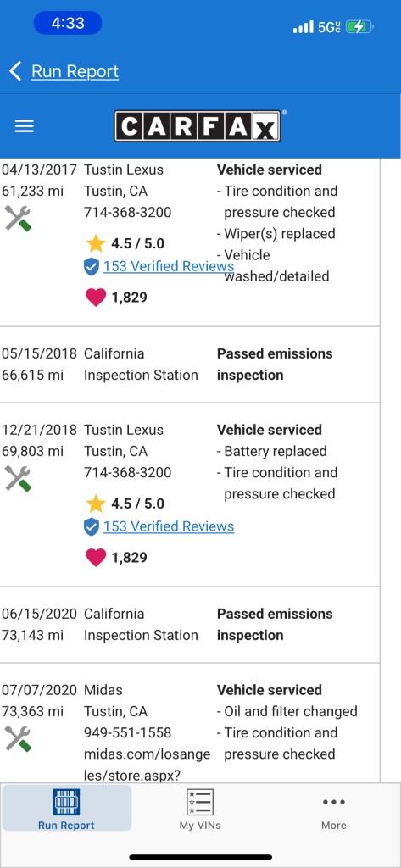
Task: Tap the 4:33 time pill in status bar
Action: (x=68, y=23)
